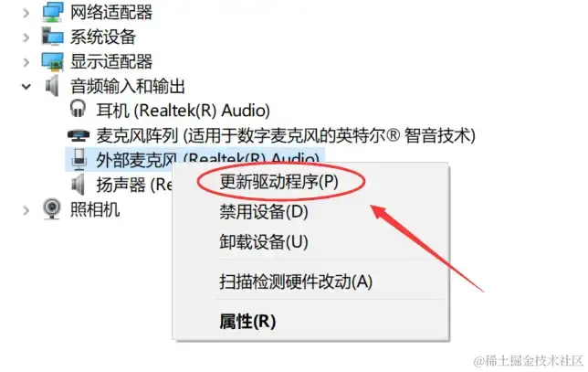The height and width of the screenshot is (372, 588).
Task: Click the 网络适配器 network adapter icon
Action: [x=53, y=13]
